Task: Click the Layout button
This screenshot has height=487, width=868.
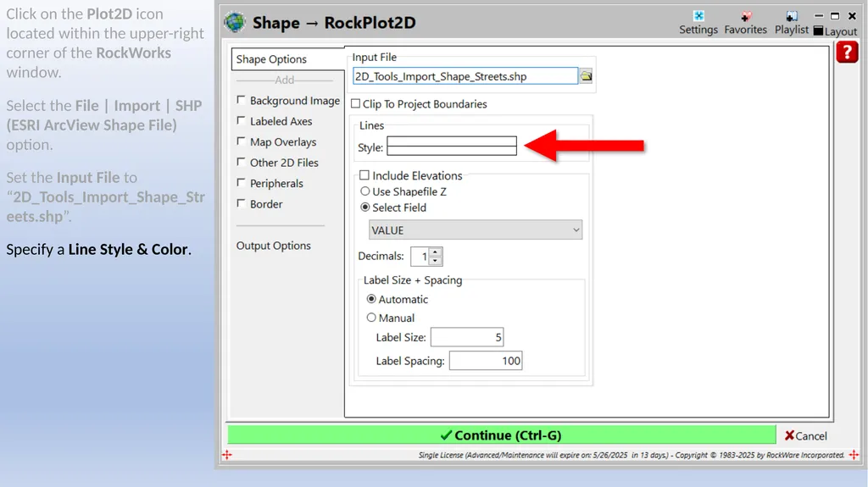Action: click(x=835, y=31)
